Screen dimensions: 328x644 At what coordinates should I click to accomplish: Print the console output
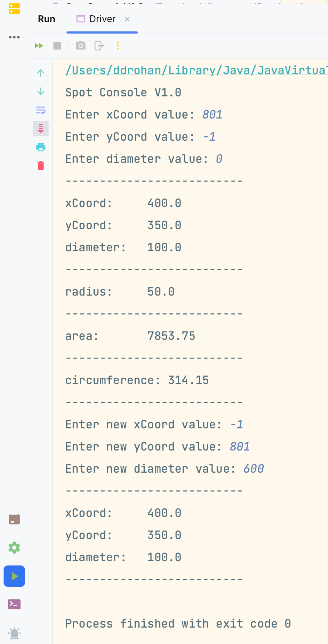[41, 147]
